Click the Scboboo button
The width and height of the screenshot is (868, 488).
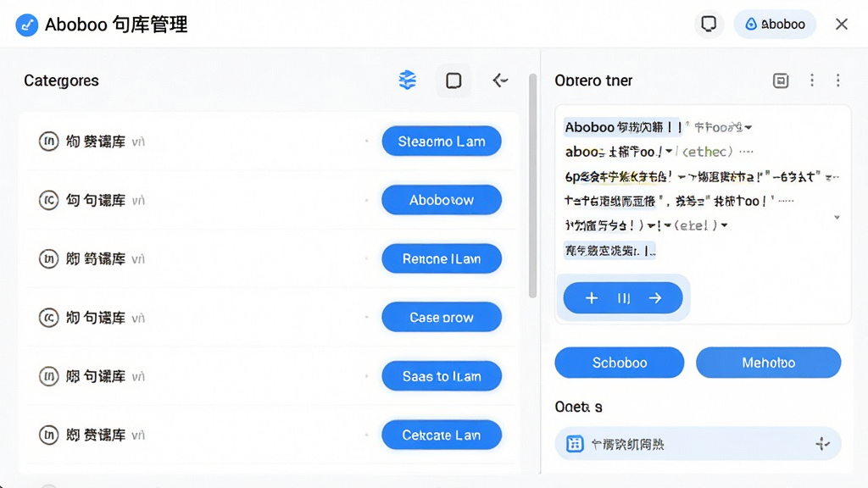tap(620, 363)
